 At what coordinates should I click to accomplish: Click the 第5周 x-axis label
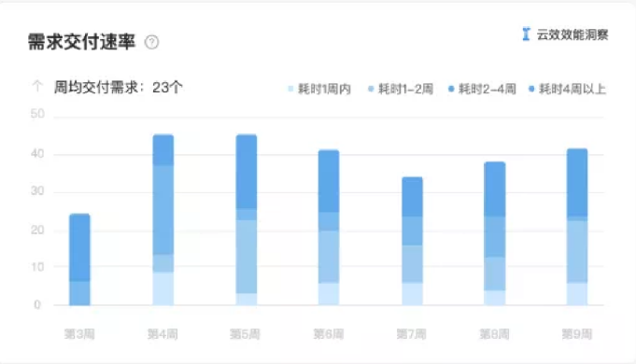tap(245, 334)
